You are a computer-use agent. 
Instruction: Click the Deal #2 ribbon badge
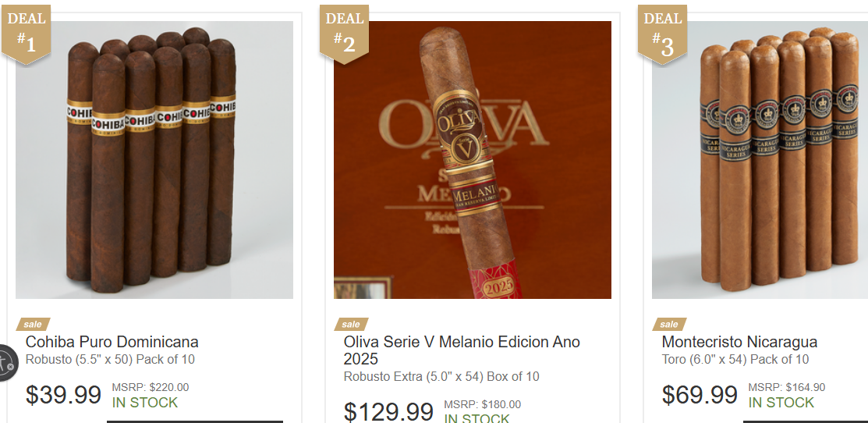coord(345,34)
